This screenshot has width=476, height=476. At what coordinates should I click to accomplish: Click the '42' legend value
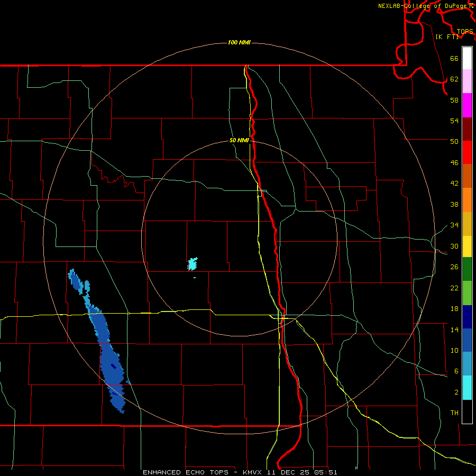(x=454, y=184)
